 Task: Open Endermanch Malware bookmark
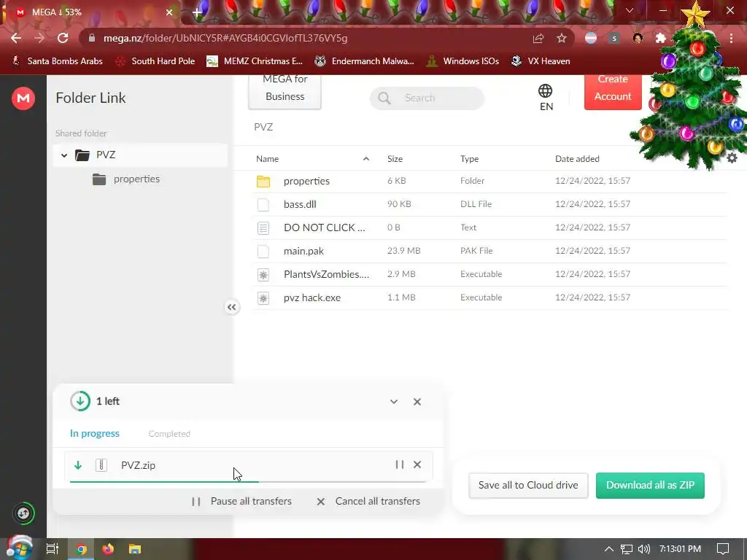click(x=365, y=61)
